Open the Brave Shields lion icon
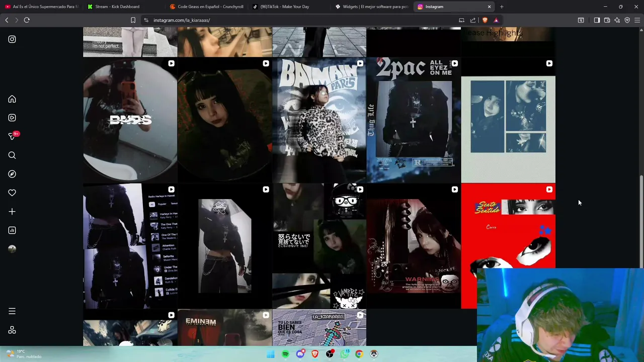644x362 pixels. click(x=485, y=20)
